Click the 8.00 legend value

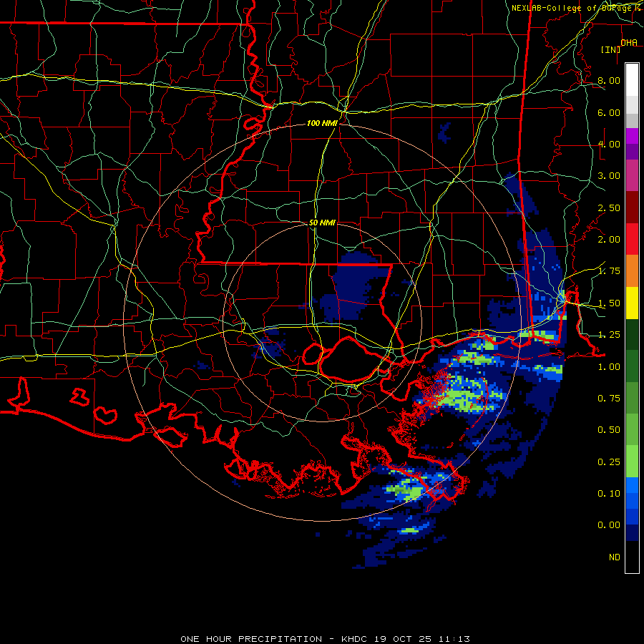point(609,80)
